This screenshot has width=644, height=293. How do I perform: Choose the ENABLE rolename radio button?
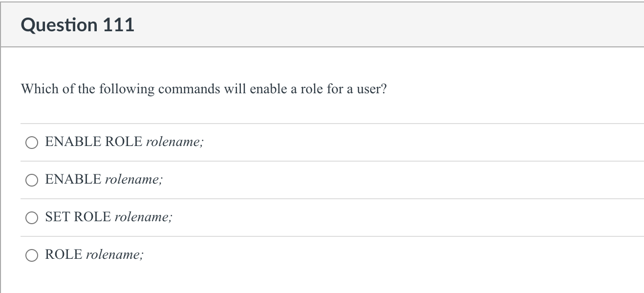tap(31, 180)
